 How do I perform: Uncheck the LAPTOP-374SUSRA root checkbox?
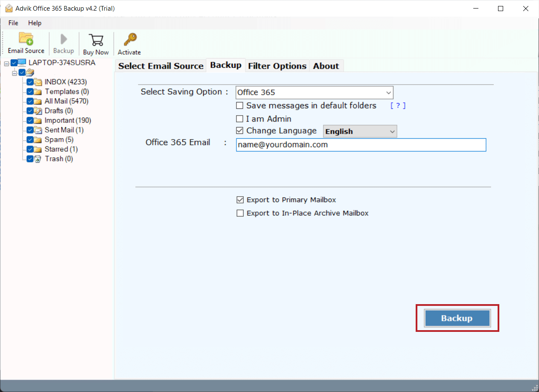click(x=14, y=63)
